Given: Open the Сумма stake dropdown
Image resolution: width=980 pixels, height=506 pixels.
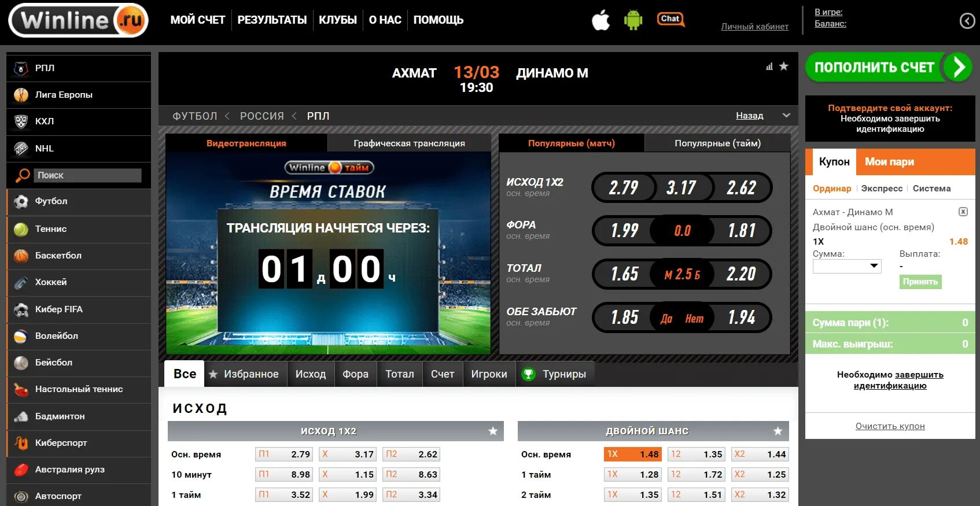Looking at the screenshot, I should click(847, 266).
